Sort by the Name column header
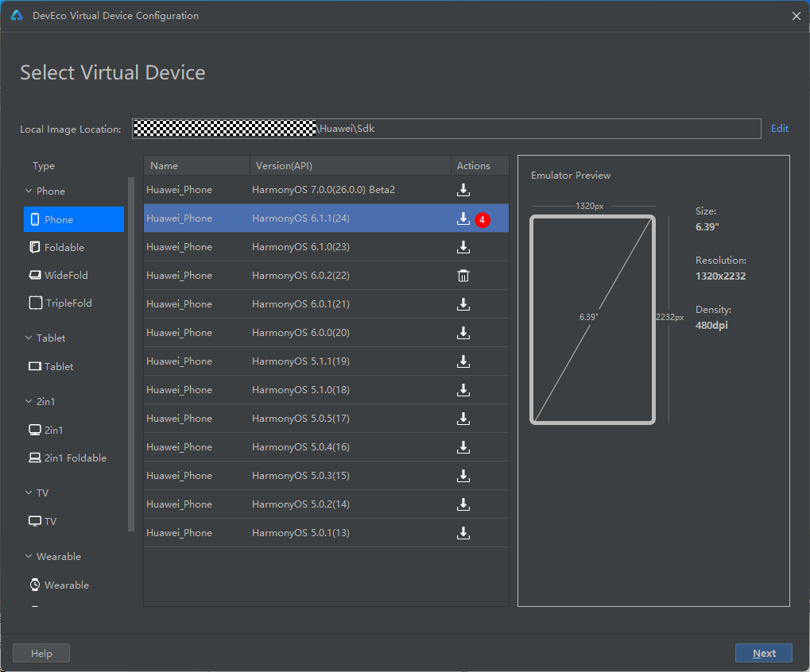 pyautogui.click(x=197, y=166)
